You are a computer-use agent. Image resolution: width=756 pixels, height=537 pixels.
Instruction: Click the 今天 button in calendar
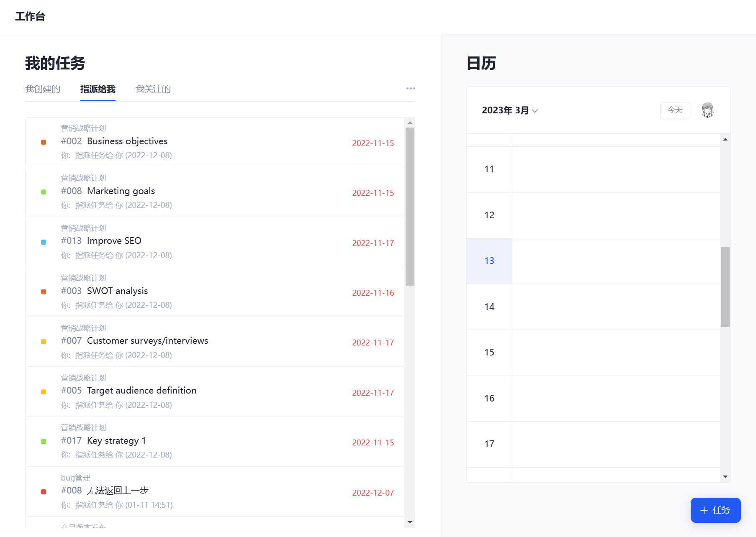coord(675,110)
